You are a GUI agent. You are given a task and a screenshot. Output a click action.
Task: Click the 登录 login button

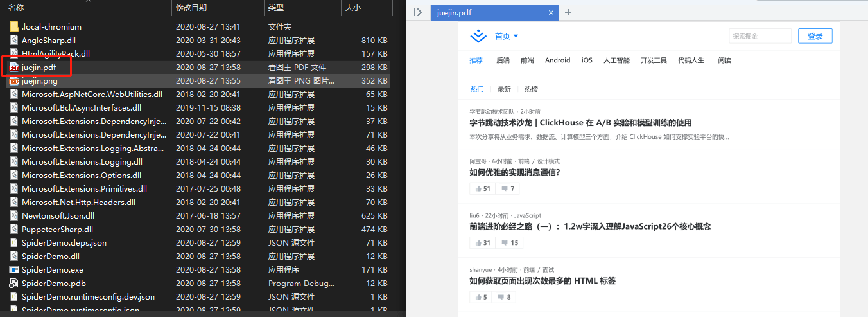pyautogui.click(x=815, y=36)
